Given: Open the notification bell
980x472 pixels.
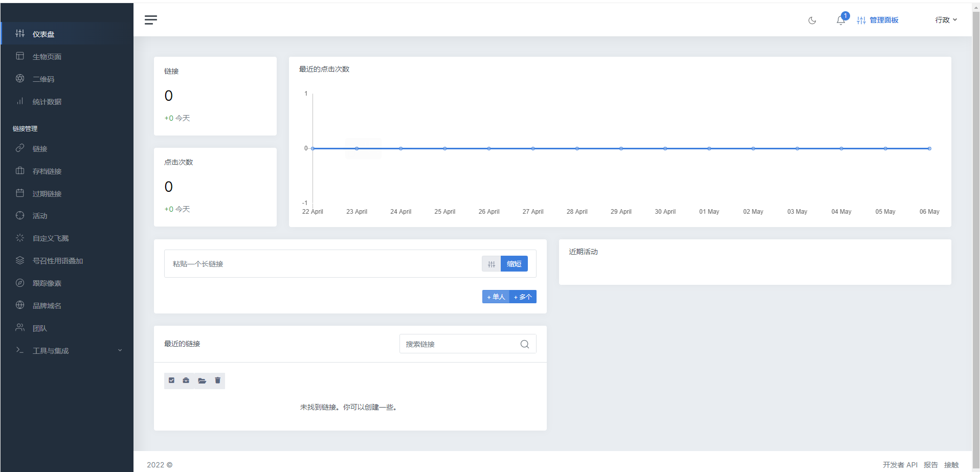Looking at the screenshot, I should [x=839, y=20].
